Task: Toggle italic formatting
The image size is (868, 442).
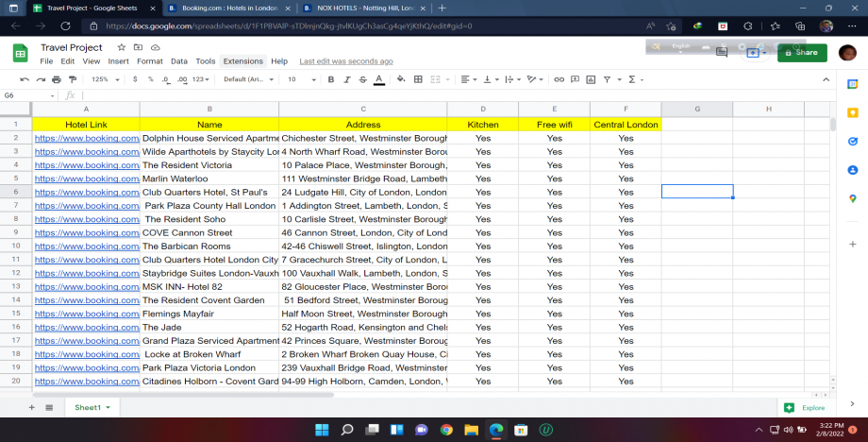Action: click(x=345, y=79)
